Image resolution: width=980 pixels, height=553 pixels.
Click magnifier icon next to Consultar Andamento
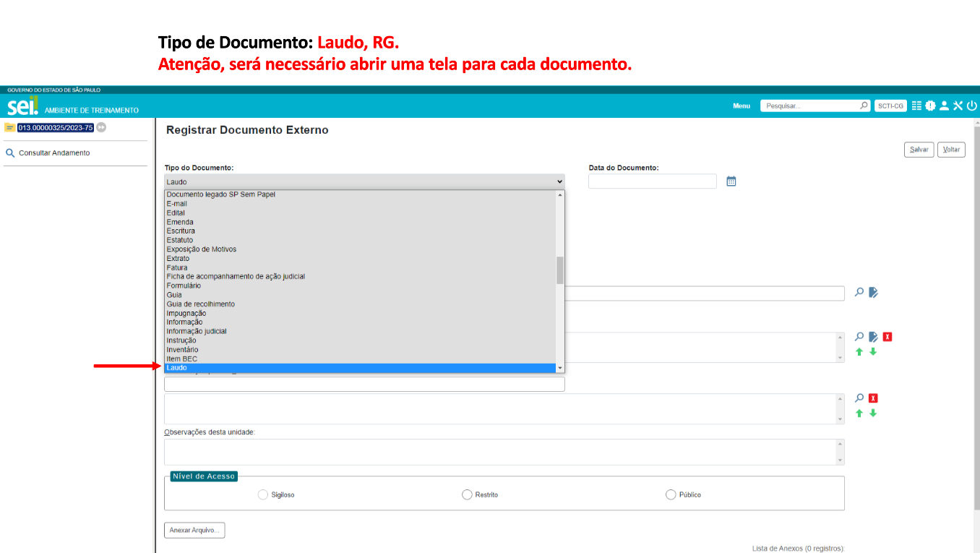pyautogui.click(x=10, y=153)
